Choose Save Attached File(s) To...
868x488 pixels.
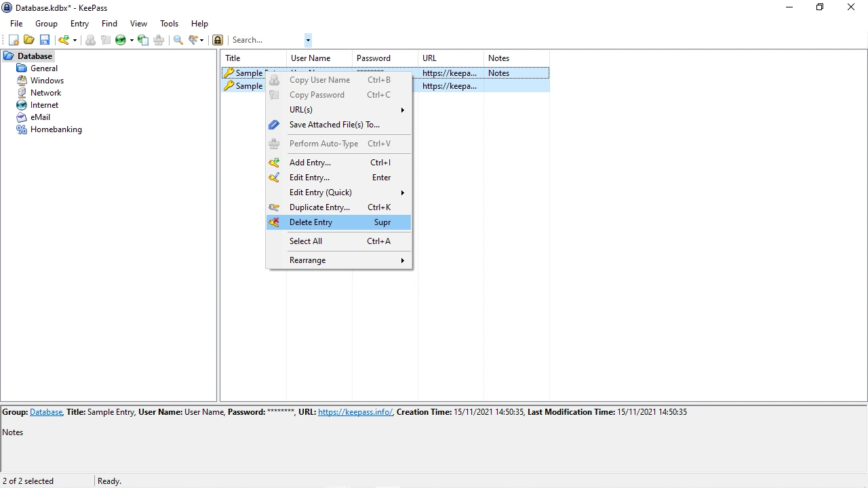[x=338, y=125]
